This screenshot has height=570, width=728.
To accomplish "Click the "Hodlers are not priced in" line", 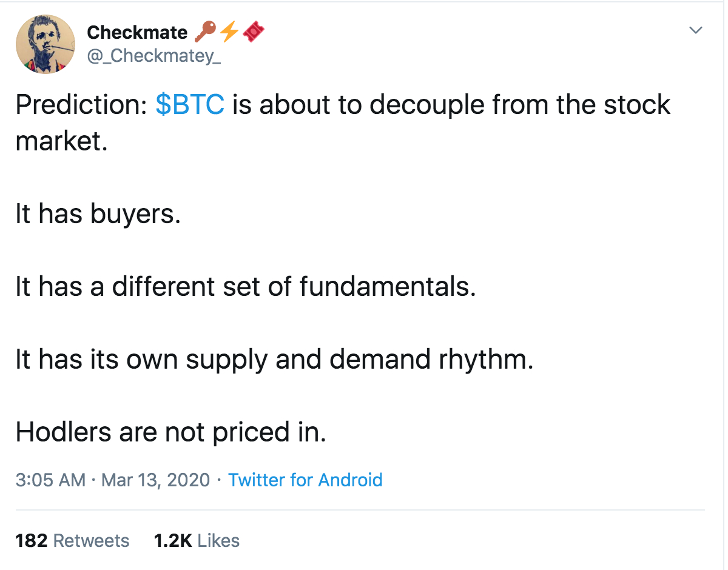I will pos(171,432).
